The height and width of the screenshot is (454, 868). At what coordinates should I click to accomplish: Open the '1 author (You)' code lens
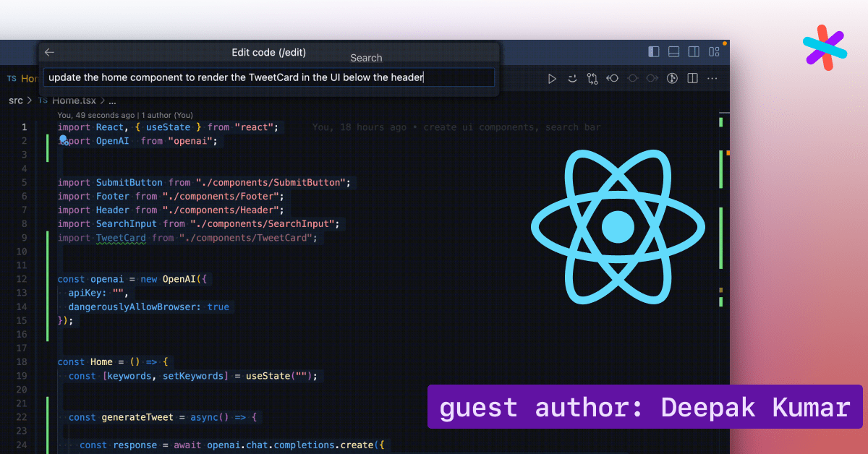pos(167,115)
